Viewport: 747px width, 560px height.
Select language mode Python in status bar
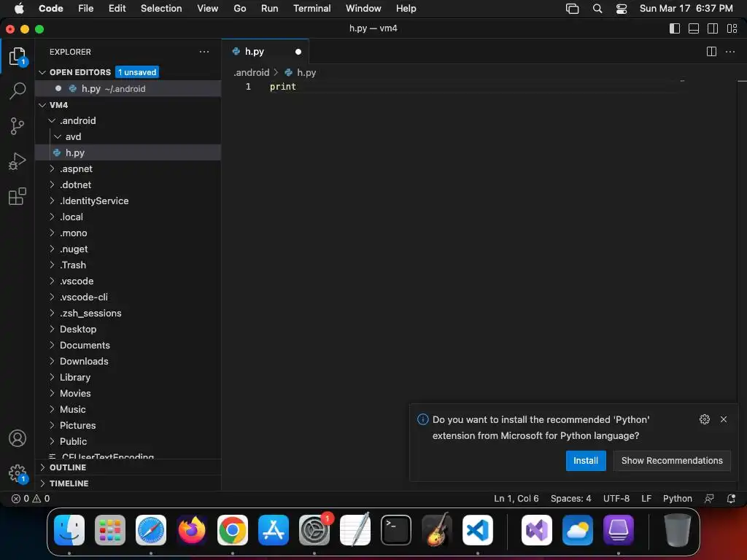pyautogui.click(x=677, y=499)
